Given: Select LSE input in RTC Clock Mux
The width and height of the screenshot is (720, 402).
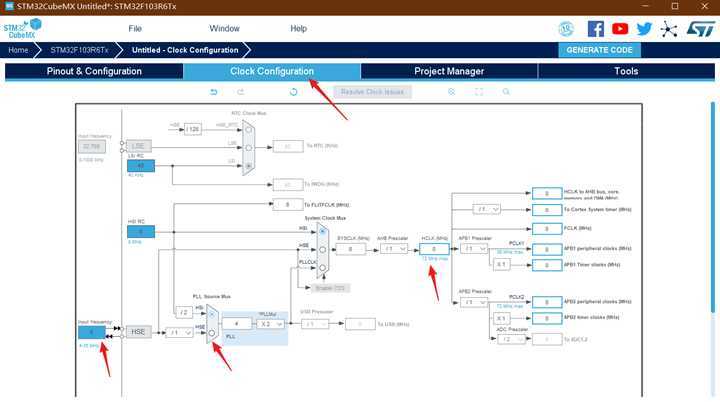Looking at the screenshot, I should tap(248, 147).
